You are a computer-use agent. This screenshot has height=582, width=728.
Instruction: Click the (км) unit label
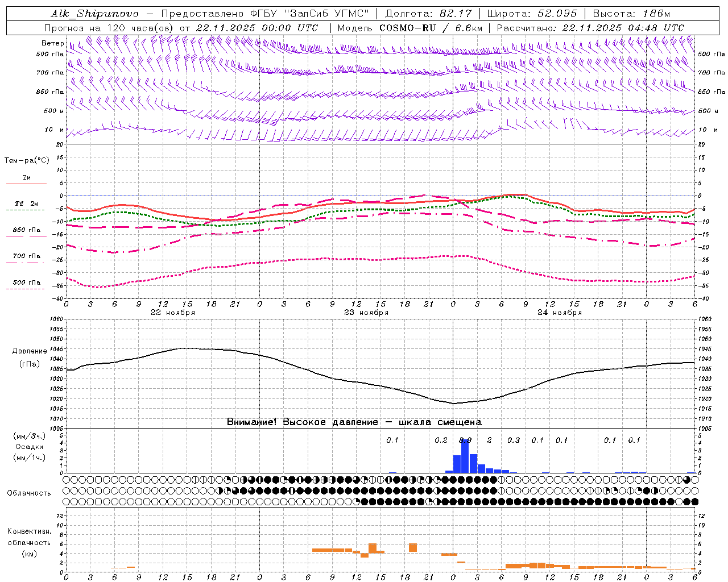click(30, 554)
